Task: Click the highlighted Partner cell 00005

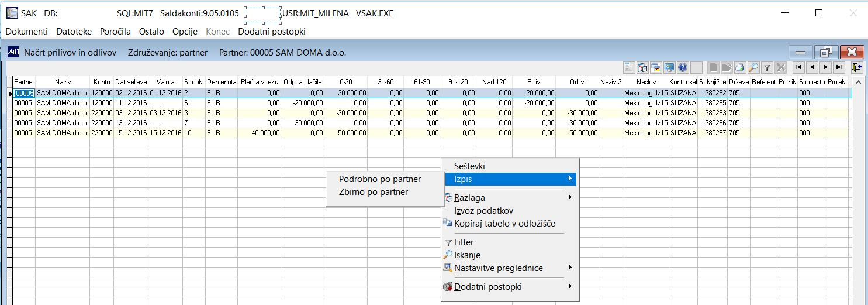Action: (x=24, y=92)
